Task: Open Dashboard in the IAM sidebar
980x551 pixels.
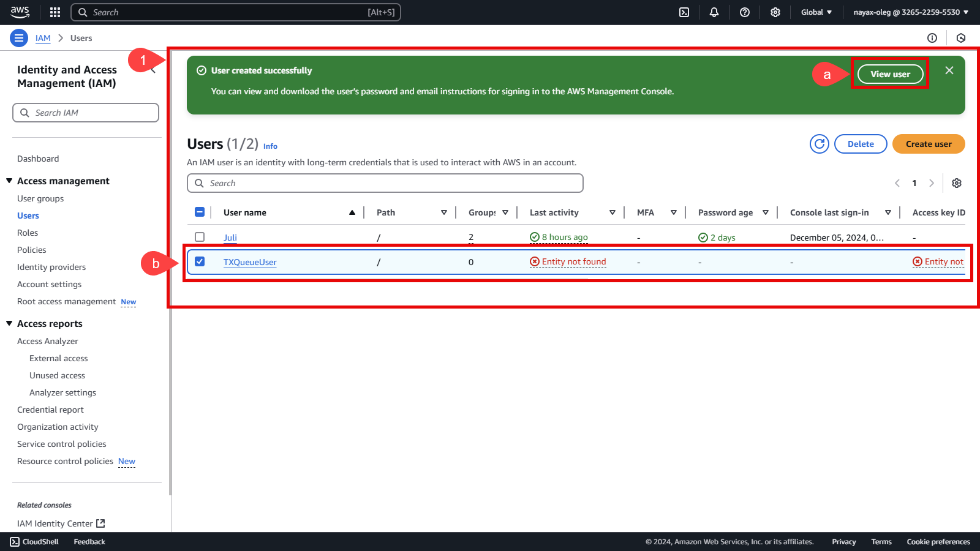Action: pyautogui.click(x=38, y=159)
